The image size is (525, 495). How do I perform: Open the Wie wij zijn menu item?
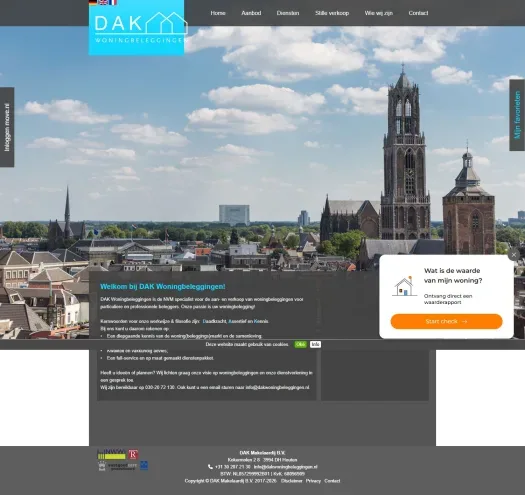379,13
